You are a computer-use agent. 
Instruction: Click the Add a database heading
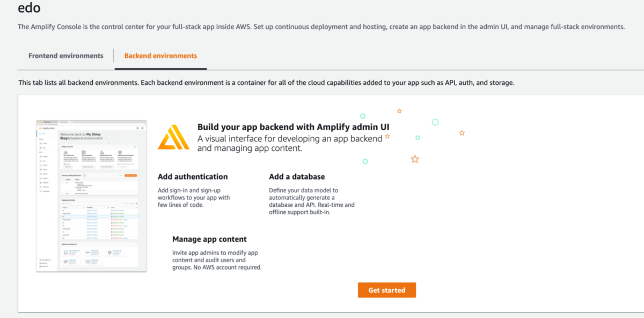click(297, 177)
